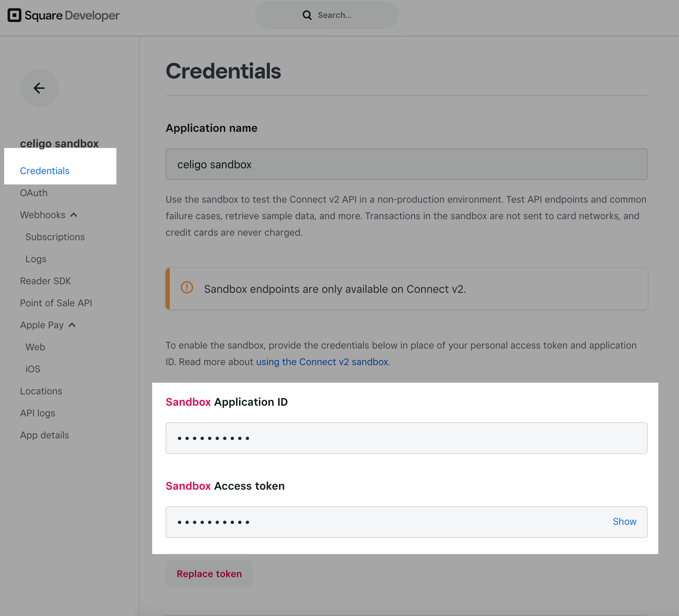
Task: Select Reader SDK in sidebar
Action: pyautogui.click(x=45, y=281)
